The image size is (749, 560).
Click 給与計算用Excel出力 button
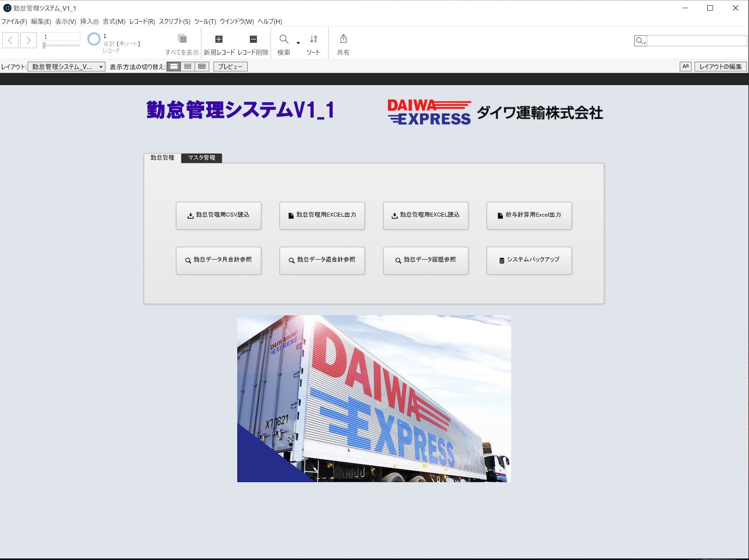[x=529, y=216]
